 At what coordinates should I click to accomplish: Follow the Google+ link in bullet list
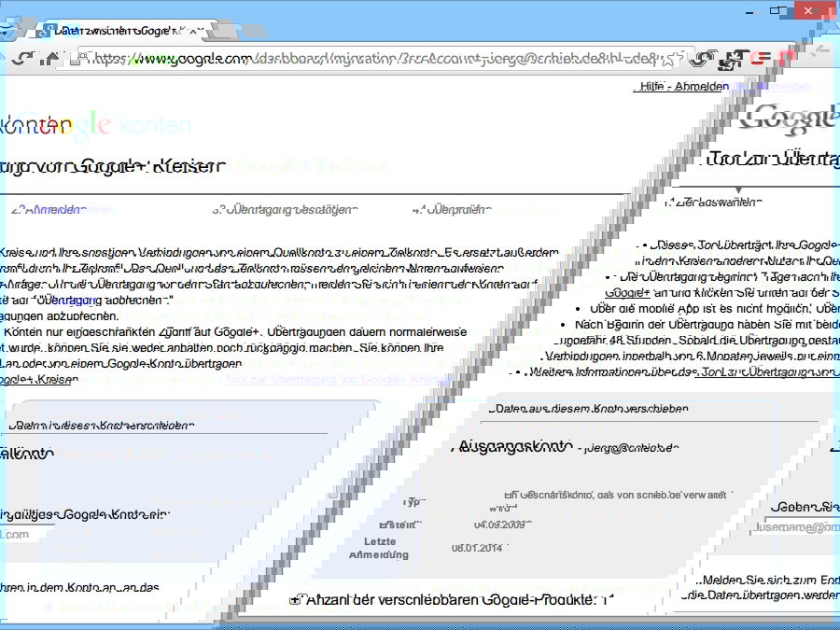627,293
